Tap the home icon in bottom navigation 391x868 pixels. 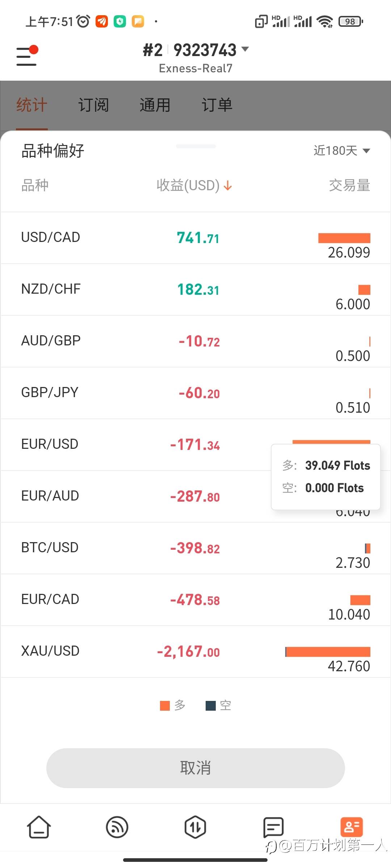point(39,827)
